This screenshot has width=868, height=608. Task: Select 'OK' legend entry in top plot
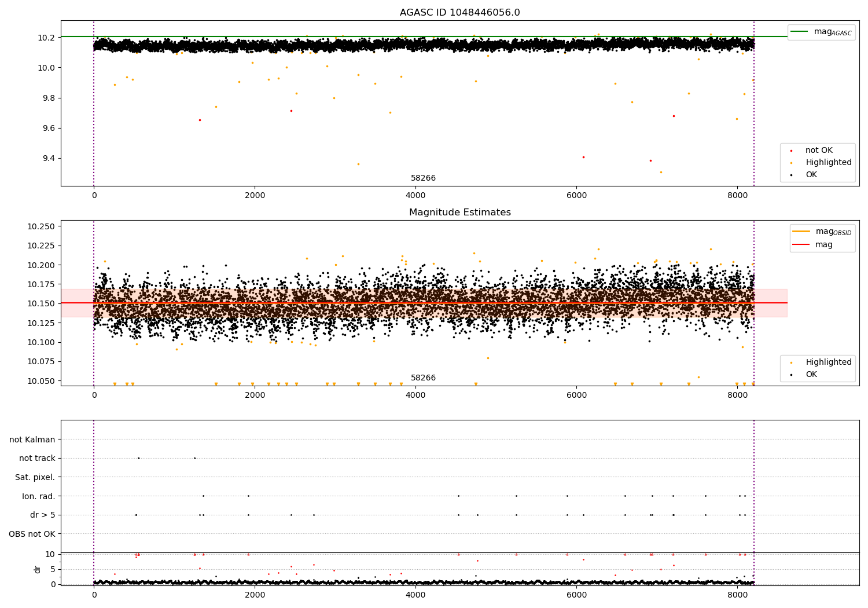(811, 175)
